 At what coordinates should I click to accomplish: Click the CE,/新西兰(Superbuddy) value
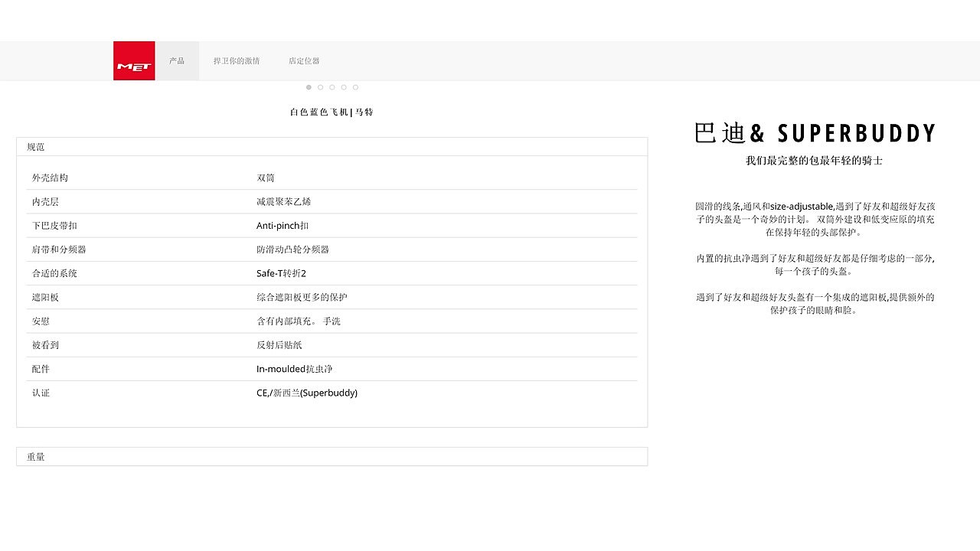307,393
